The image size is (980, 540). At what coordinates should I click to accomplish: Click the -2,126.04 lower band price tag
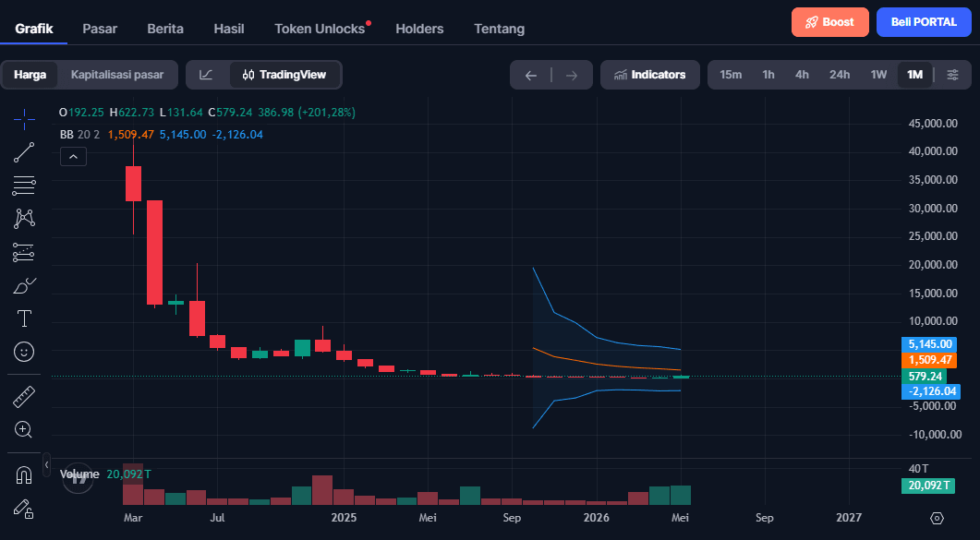coord(931,391)
